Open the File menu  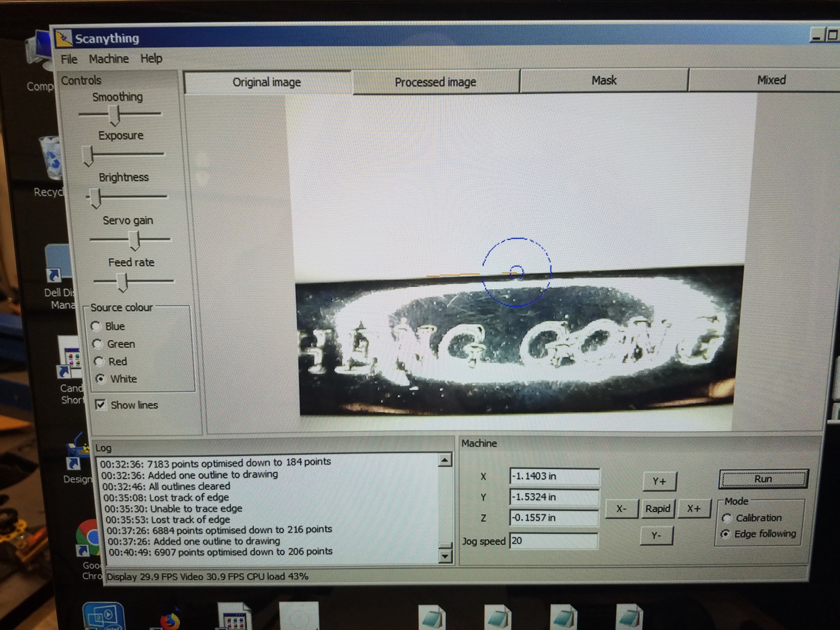tap(69, 59)
